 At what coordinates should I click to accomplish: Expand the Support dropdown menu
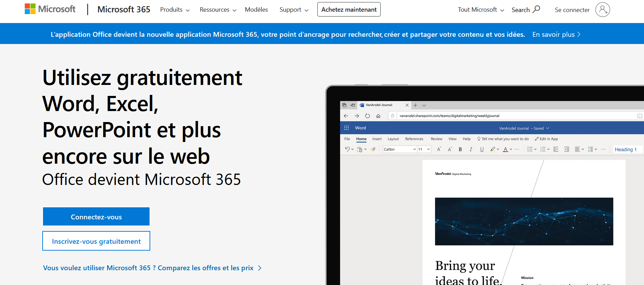point(294,10)
